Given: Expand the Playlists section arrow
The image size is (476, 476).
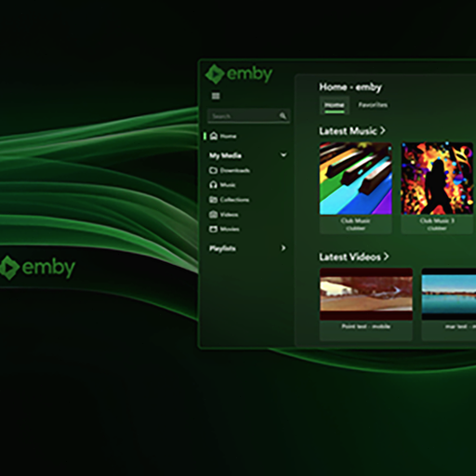Looking at the screenshot, I should coord(284,248).
